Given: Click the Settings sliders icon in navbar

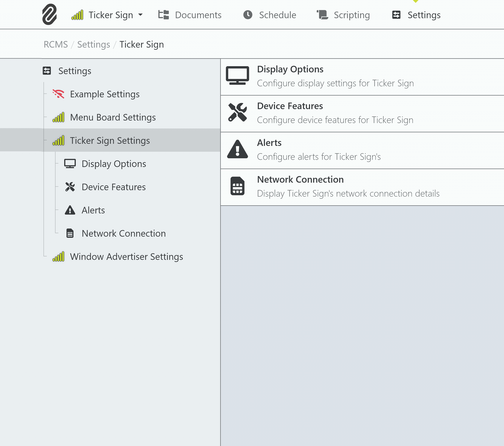Looking at the screenshot, I should tap(396, 15).
